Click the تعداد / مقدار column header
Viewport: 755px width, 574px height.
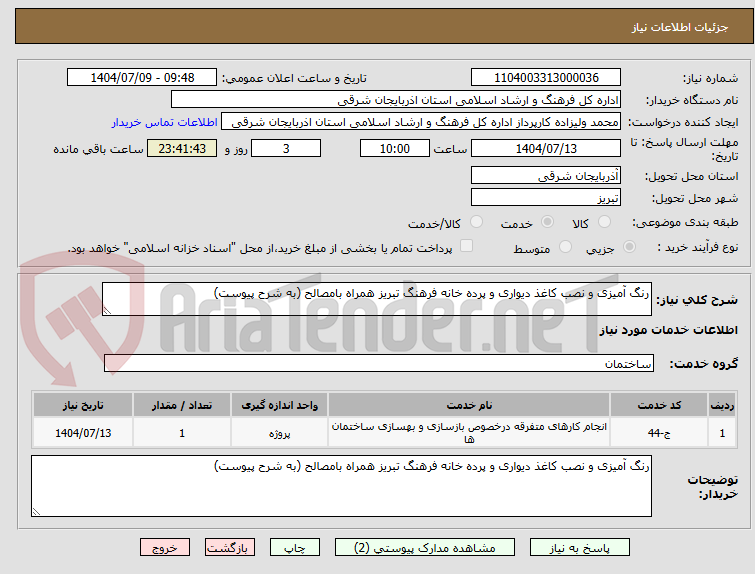182,405
